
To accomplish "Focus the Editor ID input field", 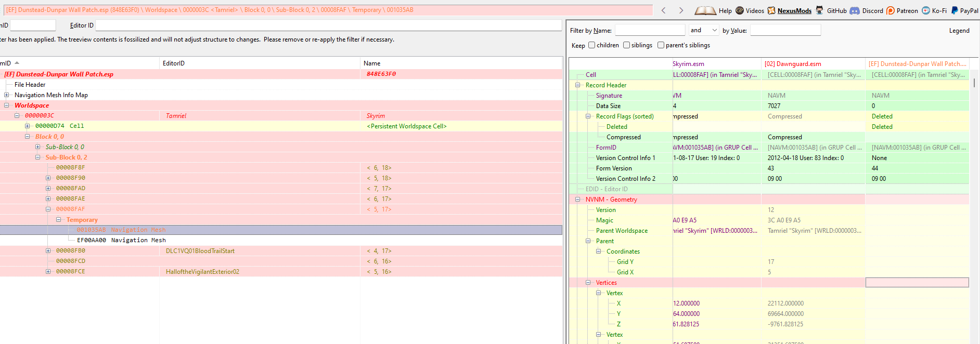I will pyautogui.click(x=329, y=25).
